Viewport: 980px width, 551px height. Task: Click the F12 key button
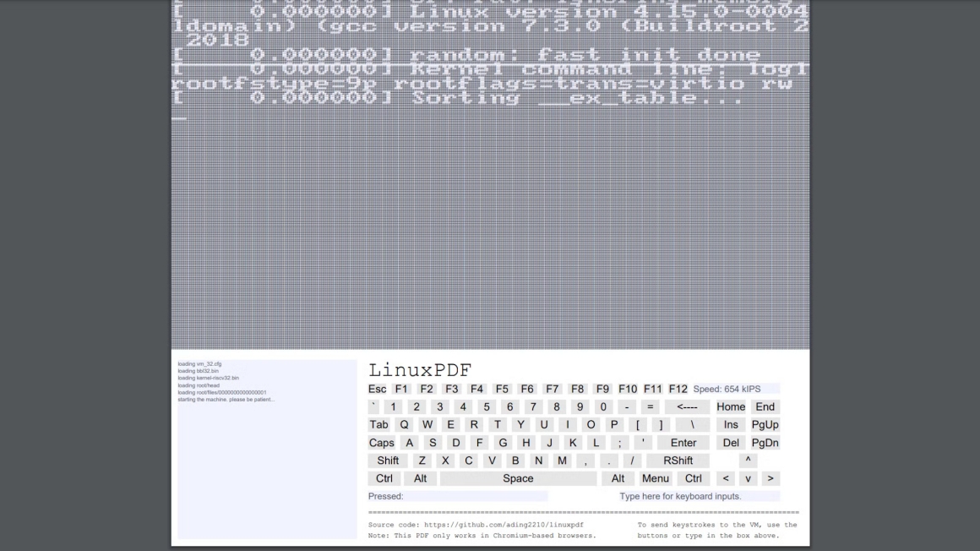tap(678, 389)
